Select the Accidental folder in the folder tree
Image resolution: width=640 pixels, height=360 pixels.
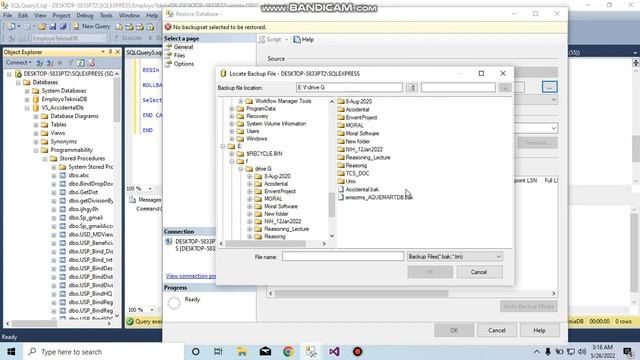276,184
